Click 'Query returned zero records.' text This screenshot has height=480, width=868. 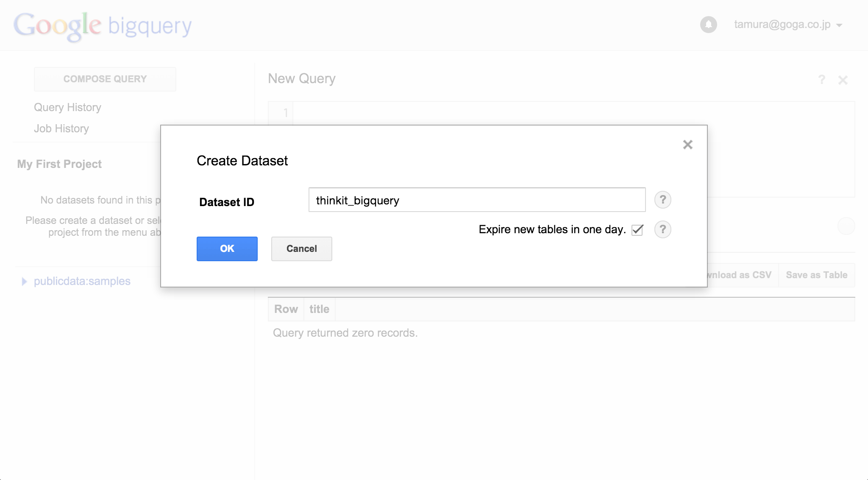[345, 333]
